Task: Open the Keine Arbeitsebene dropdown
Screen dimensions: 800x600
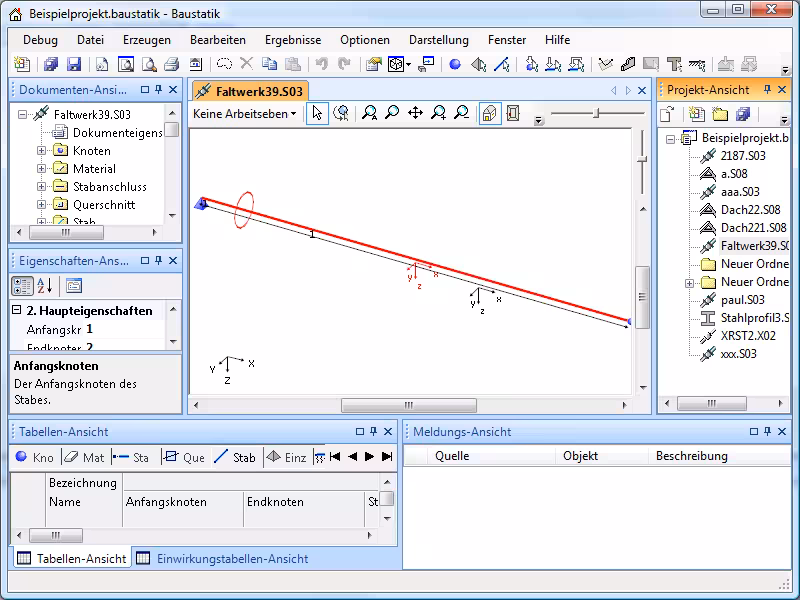Action: (x=245, y=114)
